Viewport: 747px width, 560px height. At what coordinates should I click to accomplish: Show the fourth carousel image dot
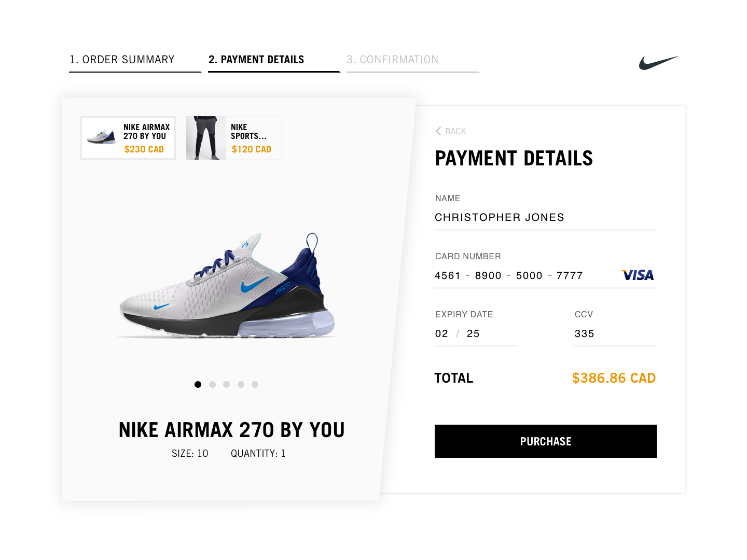[241, 384]
